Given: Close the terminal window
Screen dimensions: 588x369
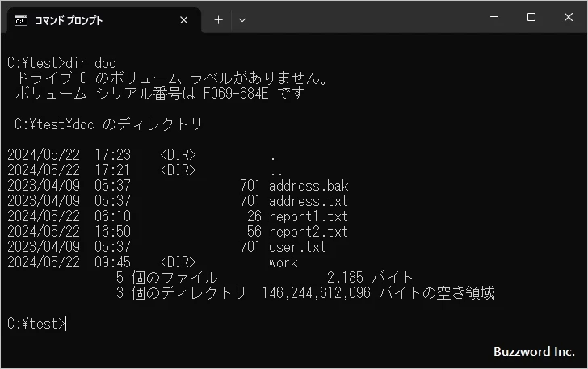Looking at the screenshot, I should [569, 17].
